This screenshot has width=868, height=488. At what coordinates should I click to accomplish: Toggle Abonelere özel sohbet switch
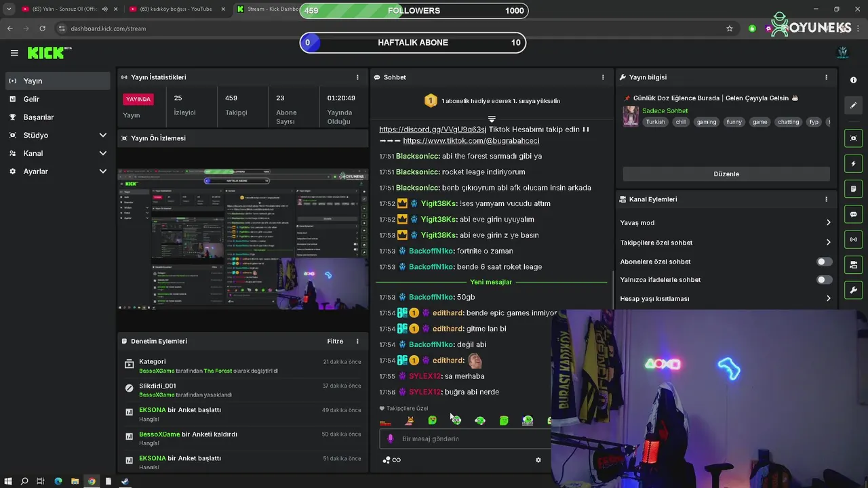825,262
